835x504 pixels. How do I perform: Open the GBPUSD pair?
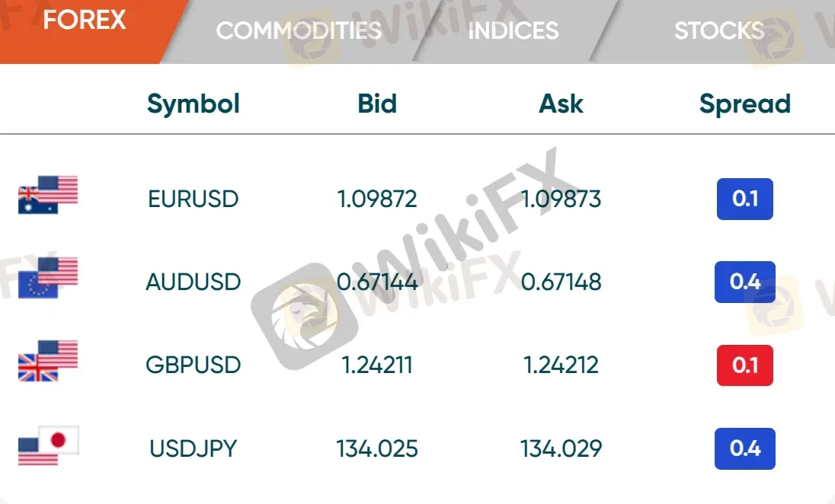[194, 365]
